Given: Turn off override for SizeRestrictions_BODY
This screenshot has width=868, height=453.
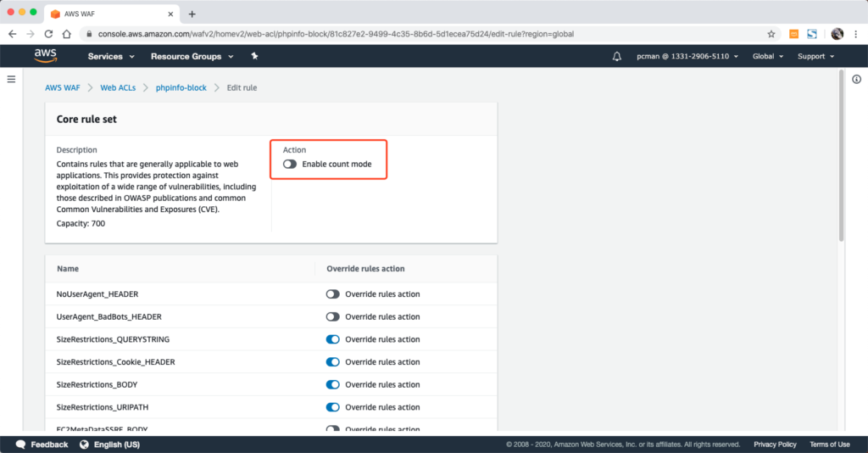Looking at the screenshot, I should coord(332,384).
